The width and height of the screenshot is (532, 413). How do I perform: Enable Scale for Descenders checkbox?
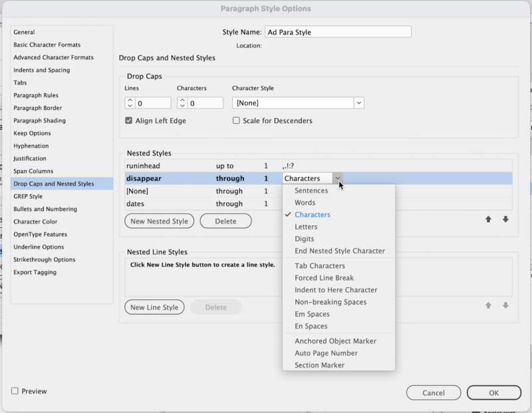[x=236, y=120]
